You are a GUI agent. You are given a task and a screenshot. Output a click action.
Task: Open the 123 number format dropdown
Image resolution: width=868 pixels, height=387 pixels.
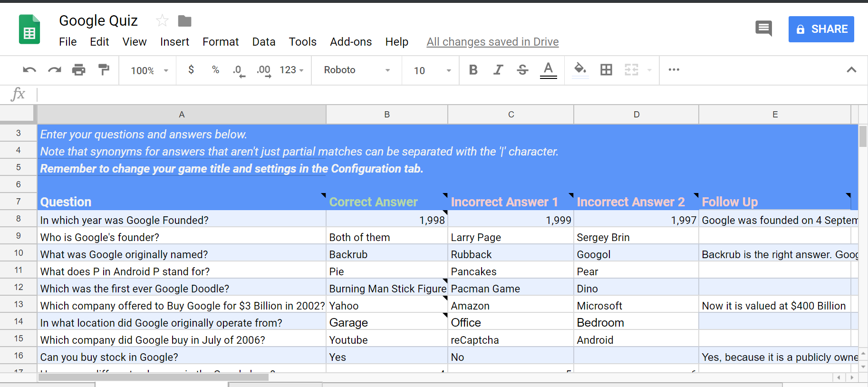pyautogui.click(x=291, y=70)
